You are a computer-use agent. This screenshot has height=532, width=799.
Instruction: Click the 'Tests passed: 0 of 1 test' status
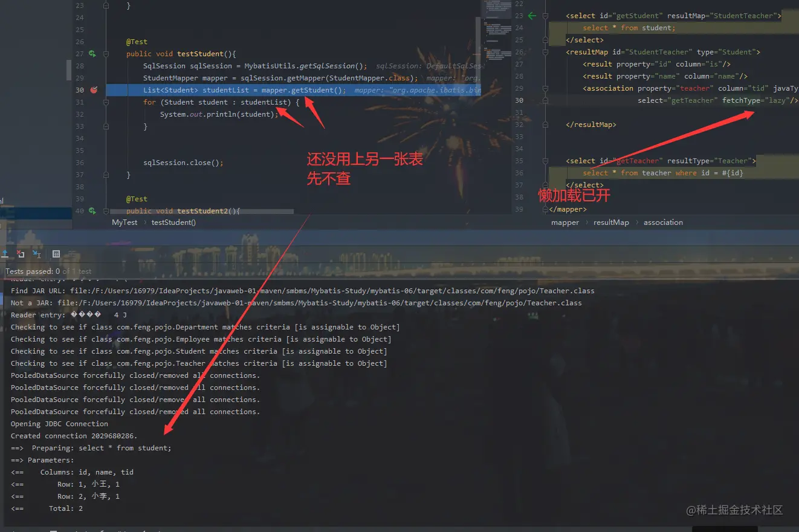(48, 271)
